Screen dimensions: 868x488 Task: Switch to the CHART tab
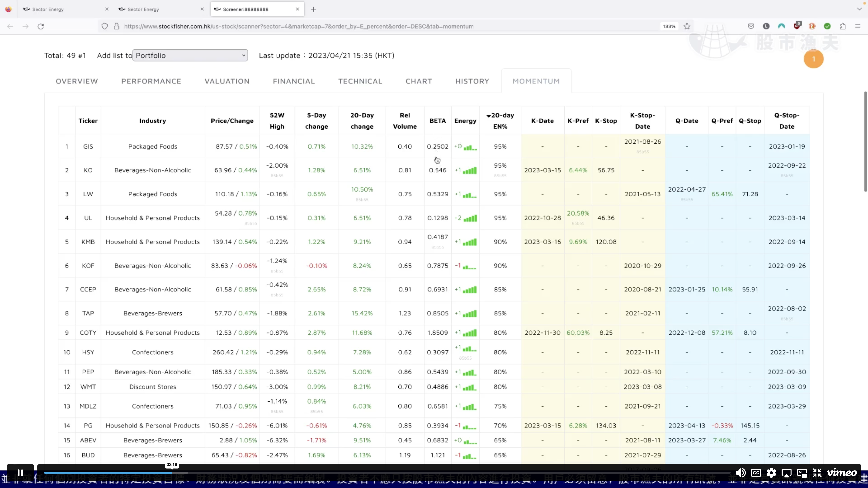[419, 81]
